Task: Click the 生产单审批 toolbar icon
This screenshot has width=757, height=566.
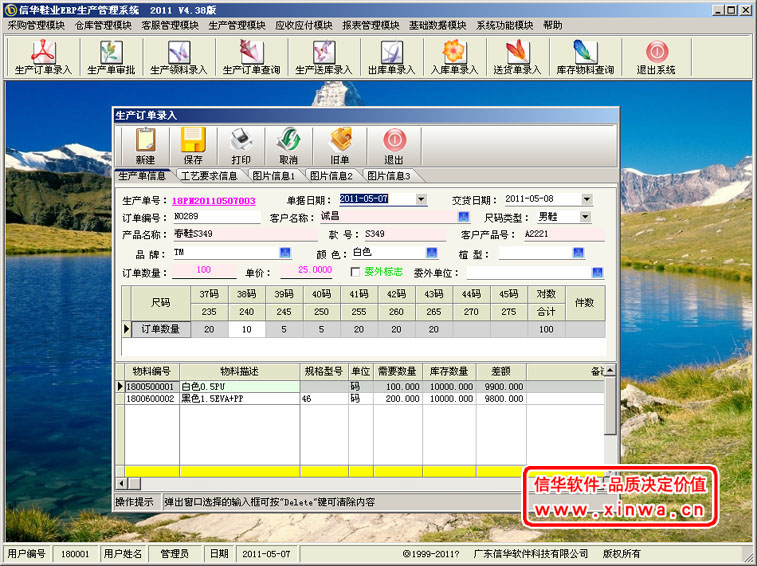Action: [x=110, y=56]
